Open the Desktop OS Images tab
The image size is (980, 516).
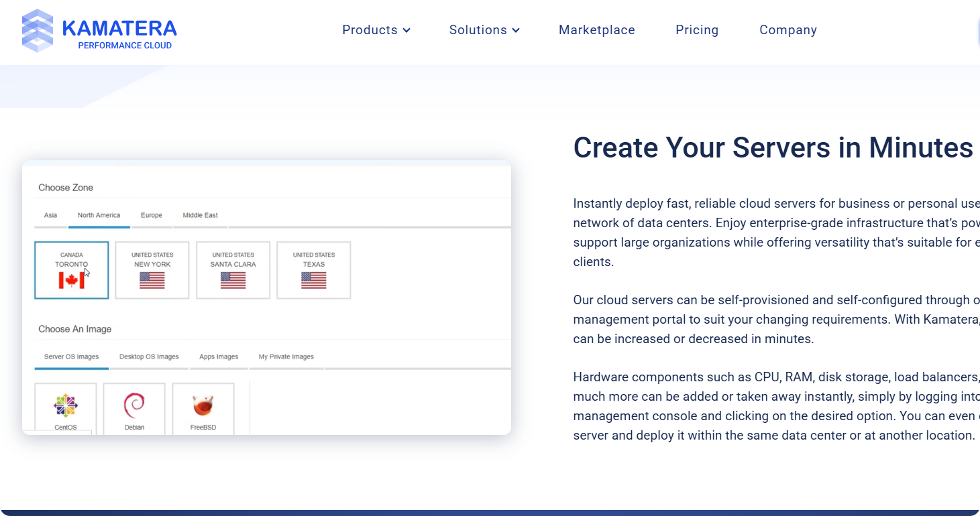149,357
